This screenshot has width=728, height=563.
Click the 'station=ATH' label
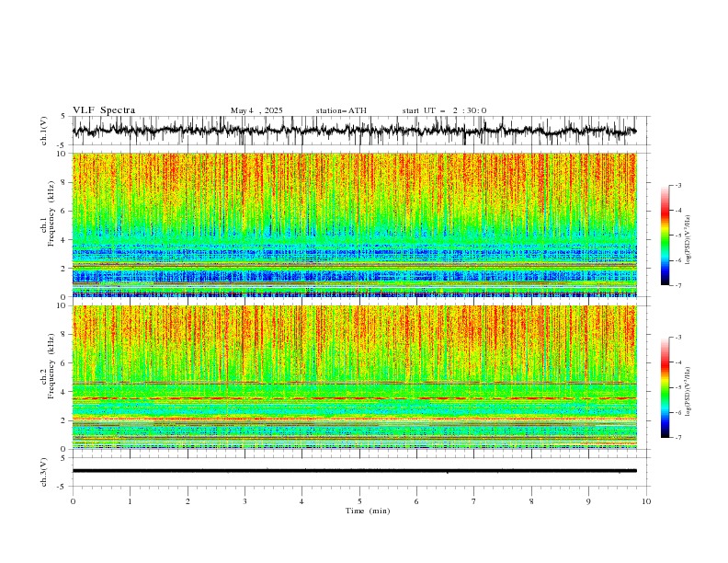point(341,110)
